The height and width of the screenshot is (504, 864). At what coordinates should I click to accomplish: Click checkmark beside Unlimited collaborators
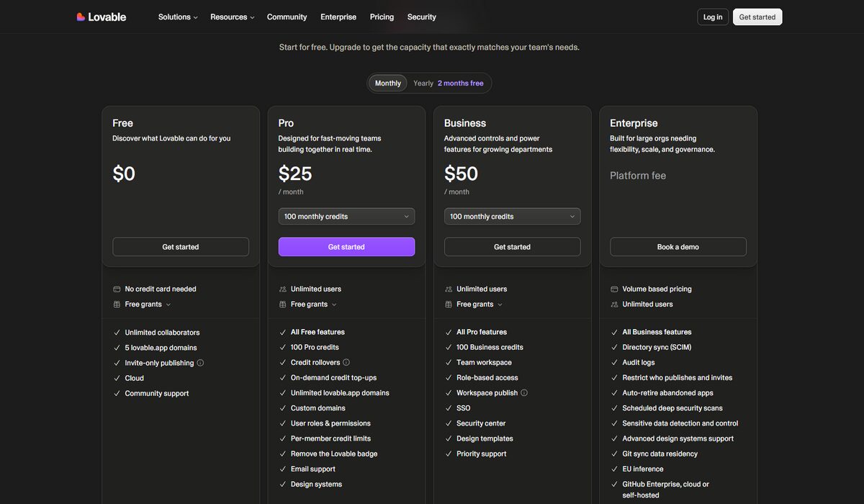coord(117,333)
